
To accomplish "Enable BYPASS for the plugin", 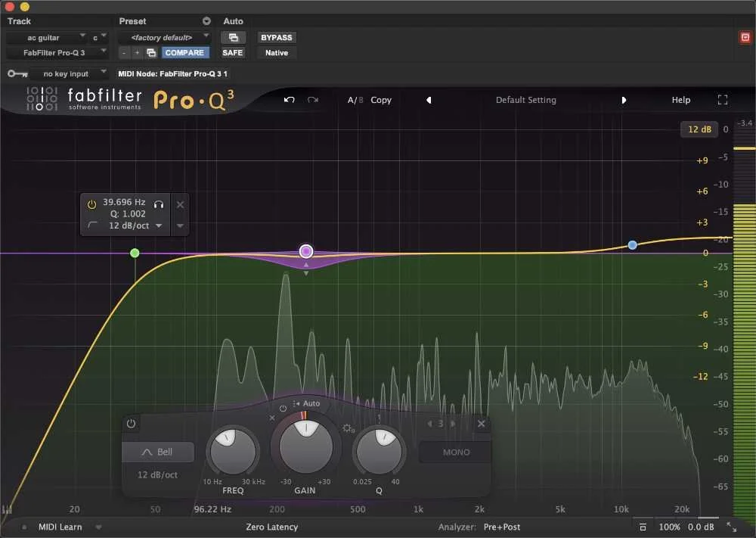I will click(276, 36).
